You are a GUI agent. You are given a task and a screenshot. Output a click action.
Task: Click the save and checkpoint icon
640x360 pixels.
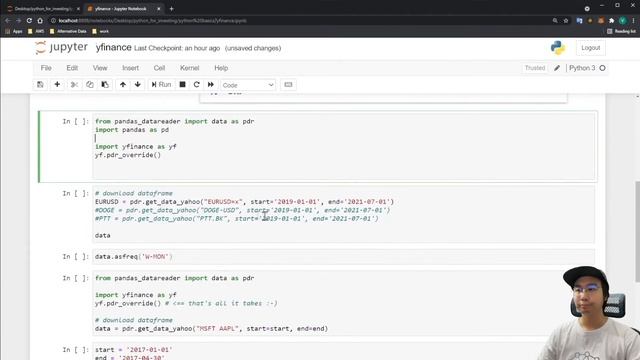click(40, 84)
